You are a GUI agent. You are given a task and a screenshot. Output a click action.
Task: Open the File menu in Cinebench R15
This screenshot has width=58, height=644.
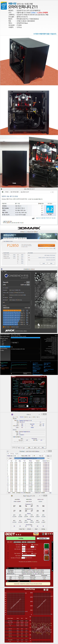point(2,271)
